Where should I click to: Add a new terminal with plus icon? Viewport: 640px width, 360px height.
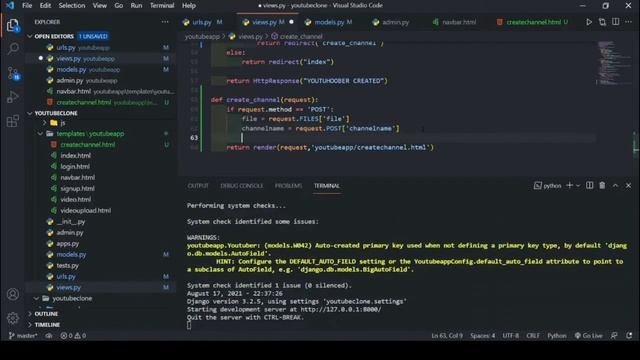tap(569, 186)
